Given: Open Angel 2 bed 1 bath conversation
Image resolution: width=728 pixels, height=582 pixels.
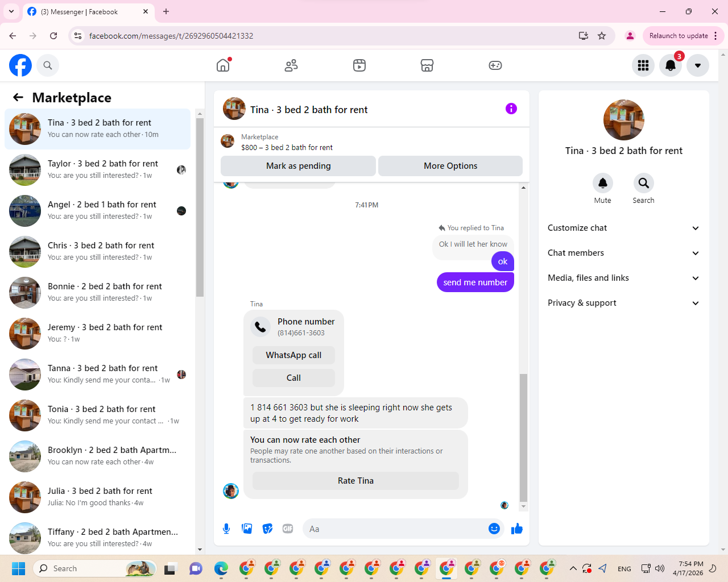Looking at the screenshot, I should tap(97, 211).
